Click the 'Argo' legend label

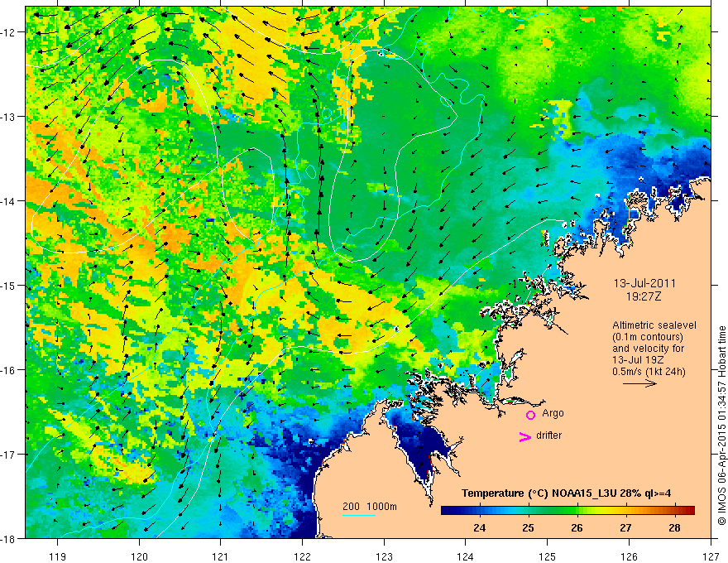[x=553, y=413]
